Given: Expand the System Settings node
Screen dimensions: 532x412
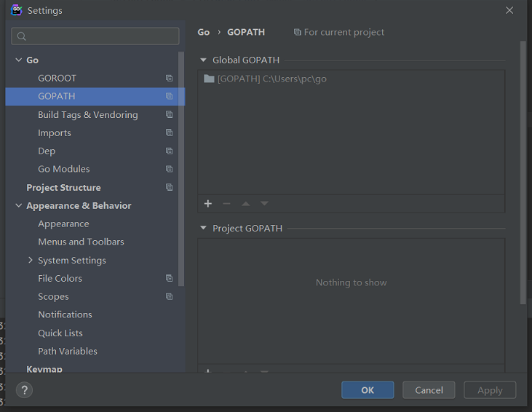Looking at the screenshot, I should tap(30, 260).
